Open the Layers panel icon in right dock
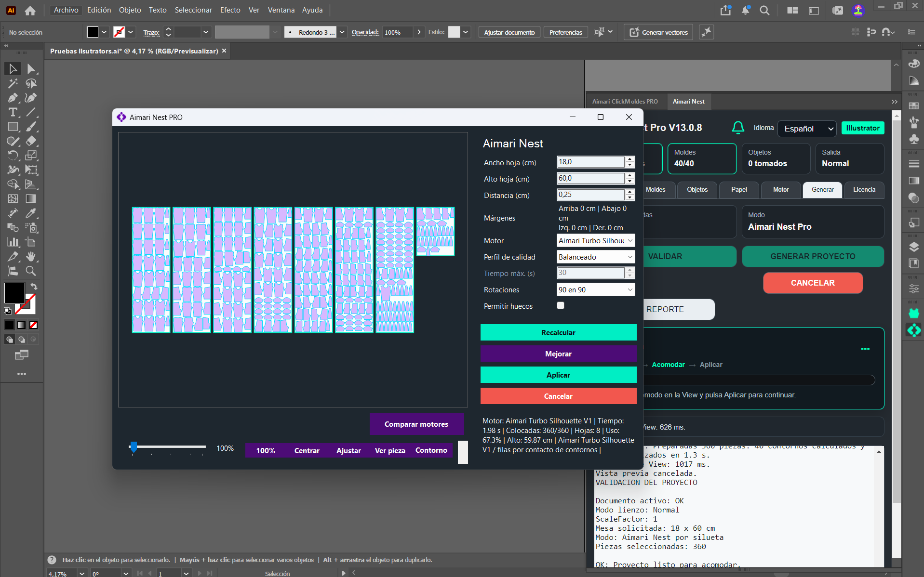Image resolution: width=924 pixels, height=577 pixels. pos(914,247)
